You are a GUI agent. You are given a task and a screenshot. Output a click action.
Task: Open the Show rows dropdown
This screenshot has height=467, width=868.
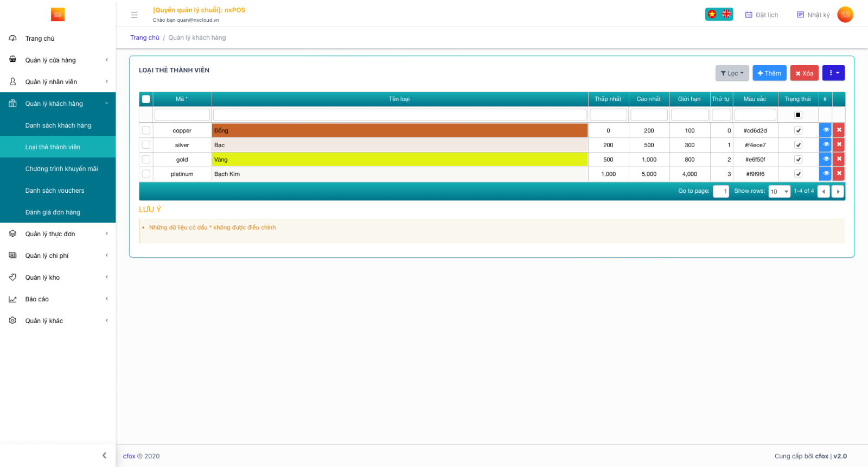[779, 192]
